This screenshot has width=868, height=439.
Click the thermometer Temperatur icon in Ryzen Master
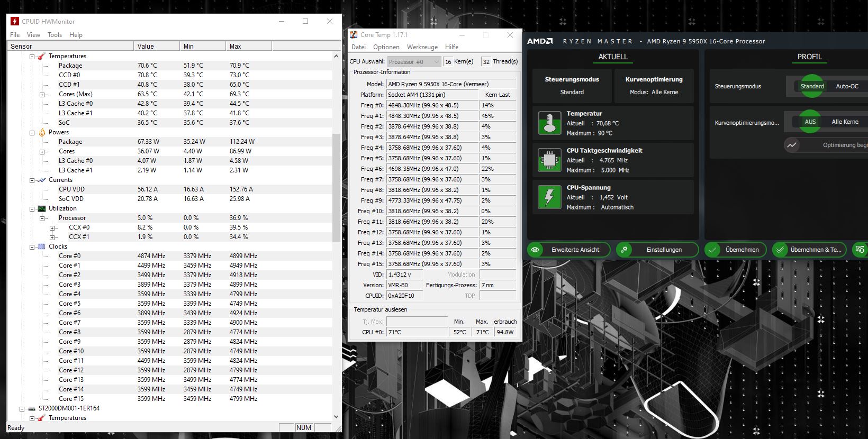click(549, 123)
